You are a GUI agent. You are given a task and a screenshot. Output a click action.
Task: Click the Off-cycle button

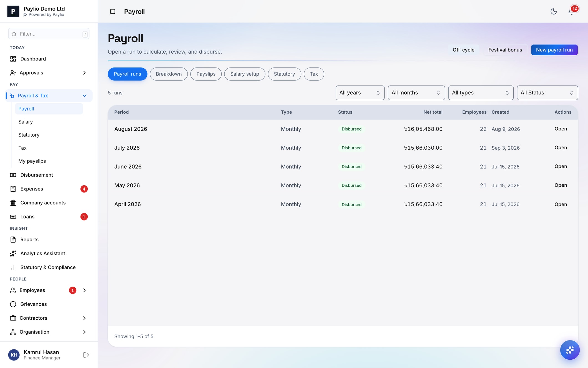coord(463,50)
